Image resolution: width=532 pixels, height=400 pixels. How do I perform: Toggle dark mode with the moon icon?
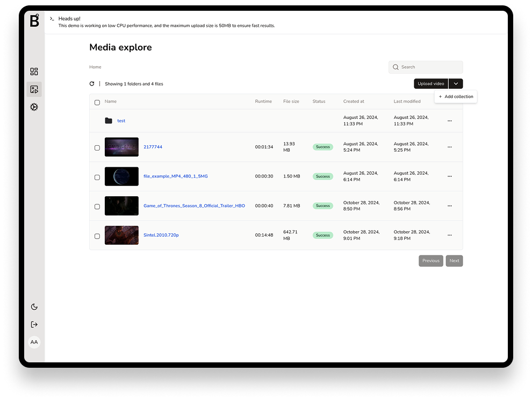point(34,306)
